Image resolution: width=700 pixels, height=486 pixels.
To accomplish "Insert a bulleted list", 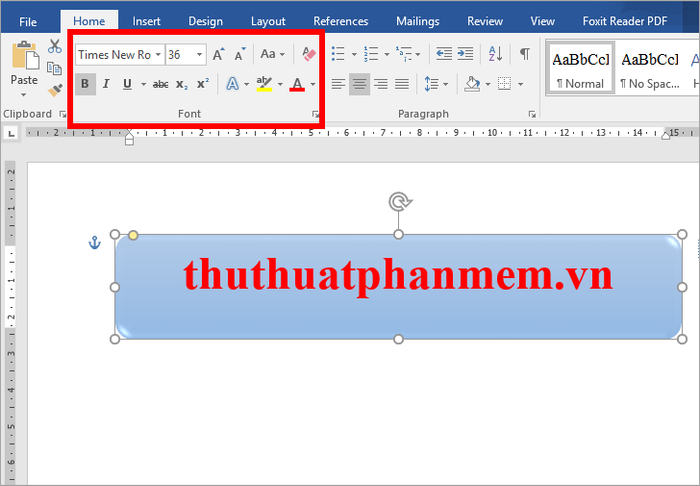I will pyautogui.click(x=338, y=54).
